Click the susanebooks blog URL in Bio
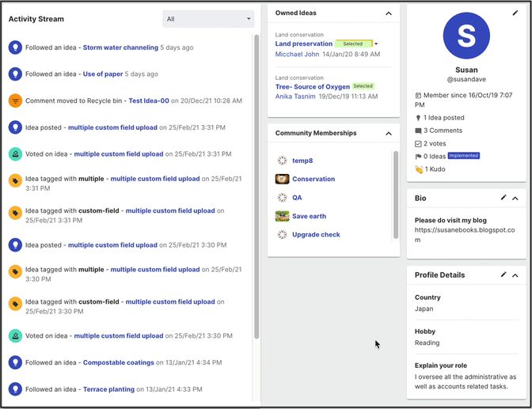The width and height of the screenshot is (532, 409). pos(465,235)
